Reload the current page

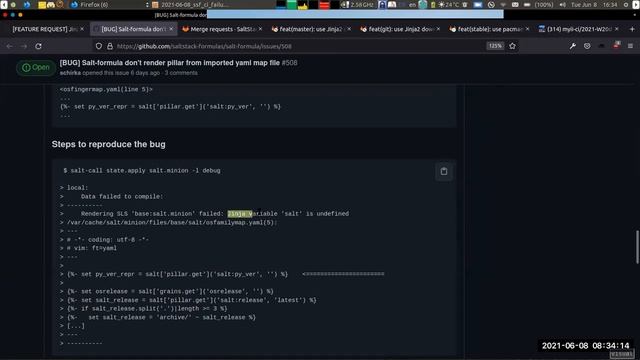coord(38,46)
